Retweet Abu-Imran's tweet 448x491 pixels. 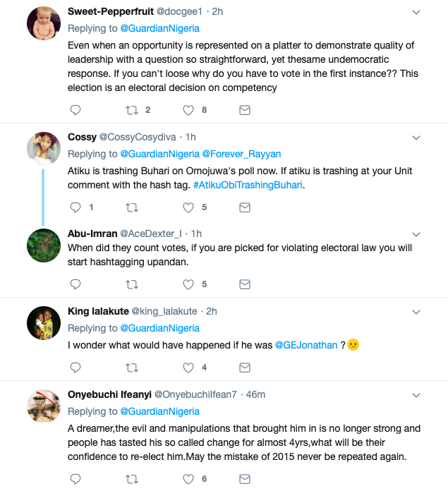pyautogui.click(x=132, y=284)
